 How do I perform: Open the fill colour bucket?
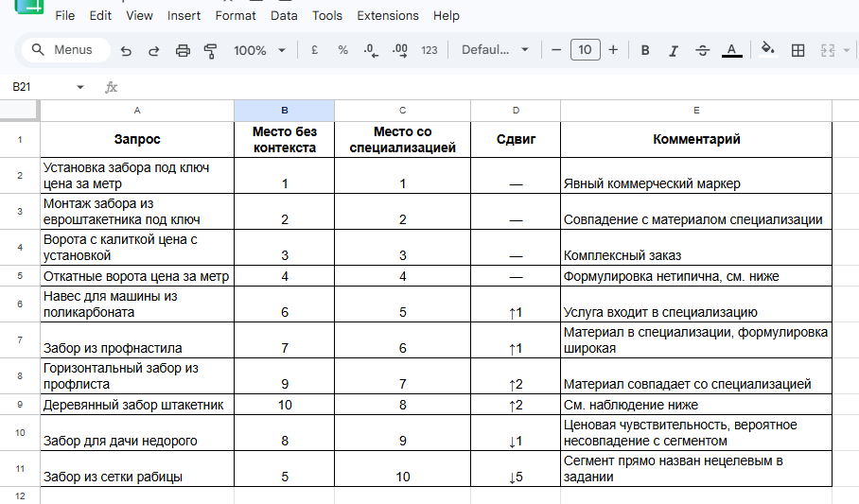[x=767, y=49]
